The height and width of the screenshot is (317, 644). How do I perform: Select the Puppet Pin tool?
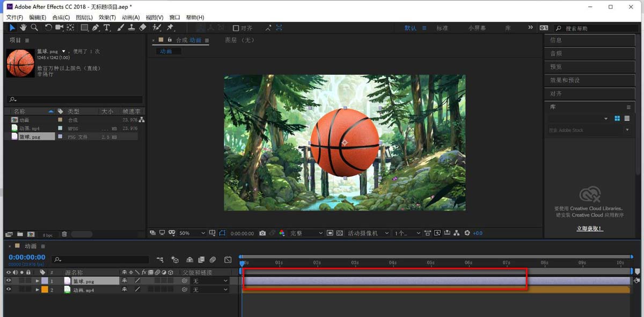(170, 27)
